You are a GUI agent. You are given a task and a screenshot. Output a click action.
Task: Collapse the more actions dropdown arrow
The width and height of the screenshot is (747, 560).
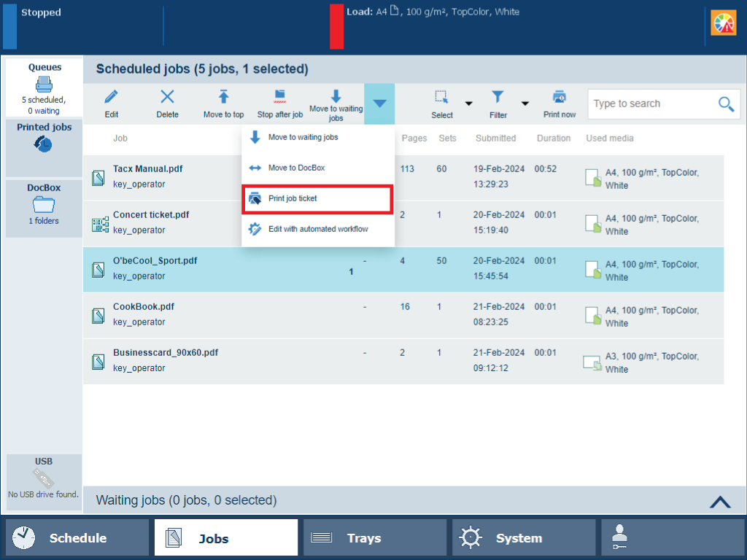tap(379, 104)
